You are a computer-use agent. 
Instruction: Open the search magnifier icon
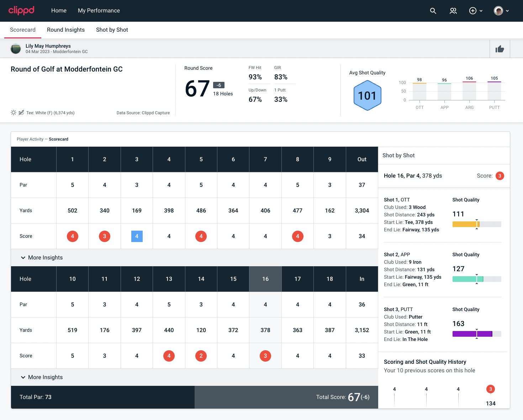(433, 11)
